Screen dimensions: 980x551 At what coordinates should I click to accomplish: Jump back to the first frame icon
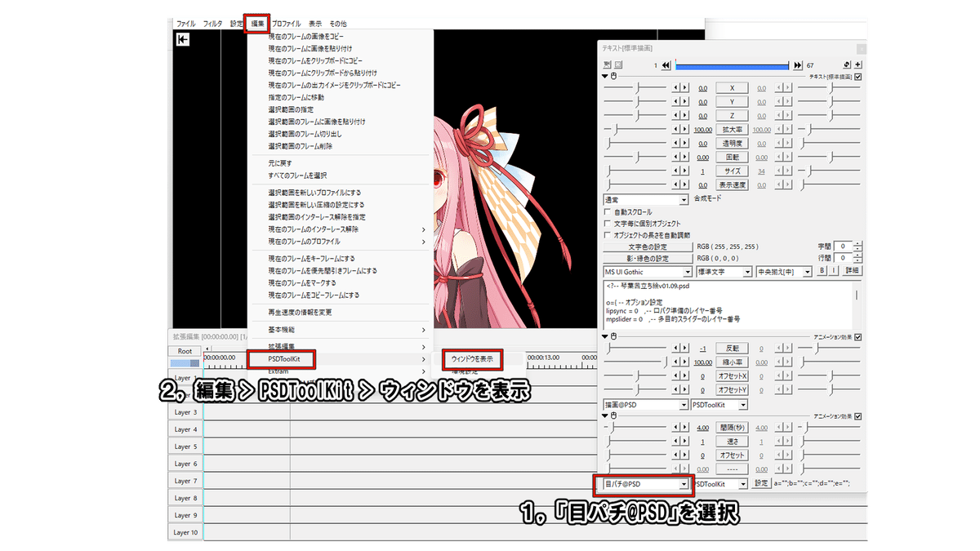(666, 64)
